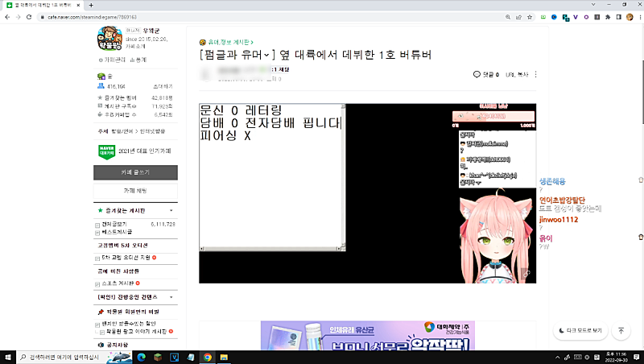The height and width of the screenshot is (364, 644).
Task: Click the purple V extension icon
Action: coord(576,17)
